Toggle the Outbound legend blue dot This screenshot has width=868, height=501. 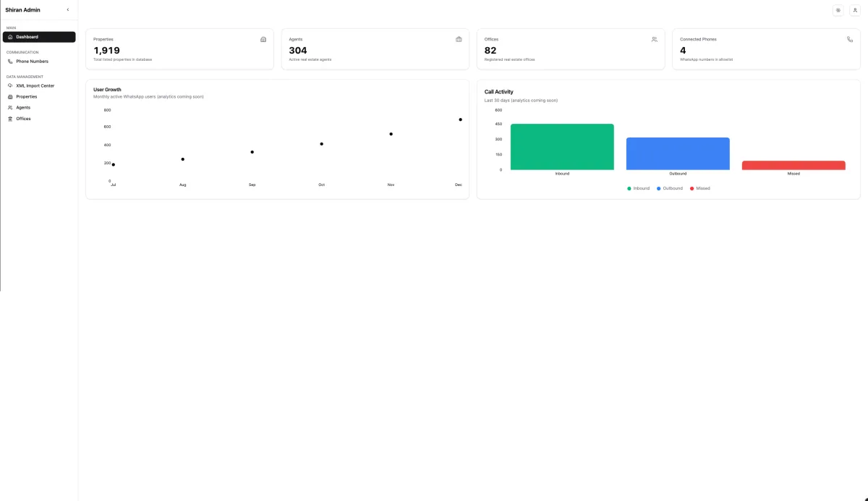pos(659,188)
